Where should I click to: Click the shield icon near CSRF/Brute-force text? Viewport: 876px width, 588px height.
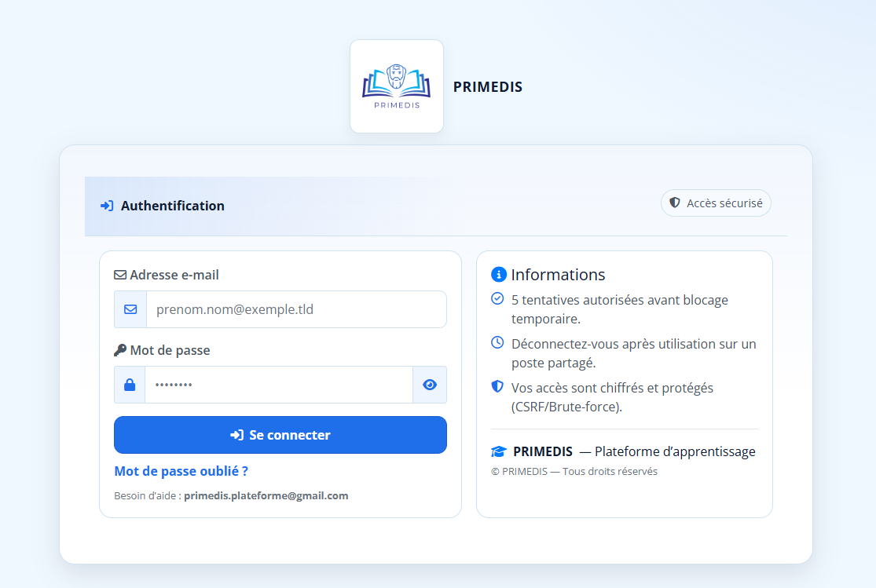tap(497, 387)
